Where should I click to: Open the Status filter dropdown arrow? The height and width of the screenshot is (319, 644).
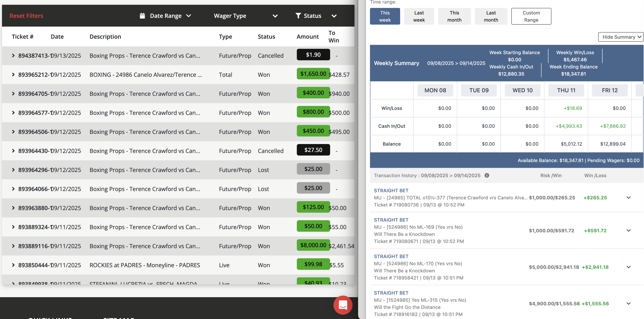point(334,16)
